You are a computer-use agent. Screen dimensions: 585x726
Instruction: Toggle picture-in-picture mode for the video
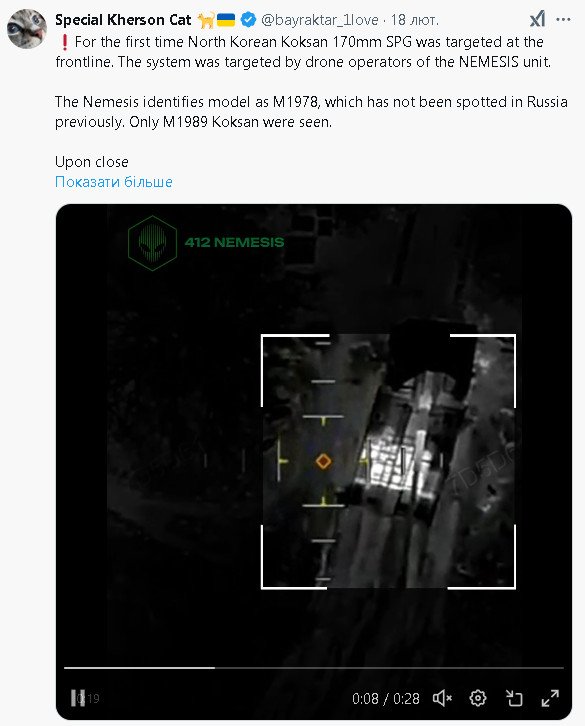(514, 698)
